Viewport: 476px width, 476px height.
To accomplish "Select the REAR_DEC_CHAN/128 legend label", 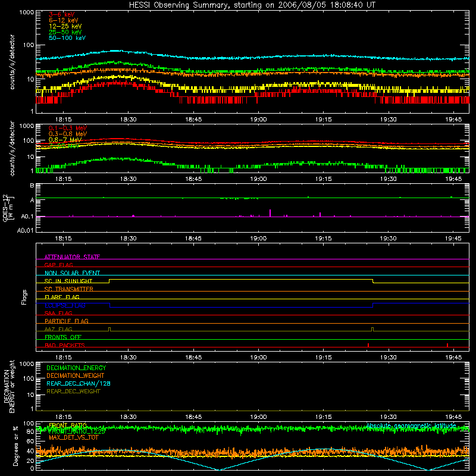I will [x=79, y=383].
